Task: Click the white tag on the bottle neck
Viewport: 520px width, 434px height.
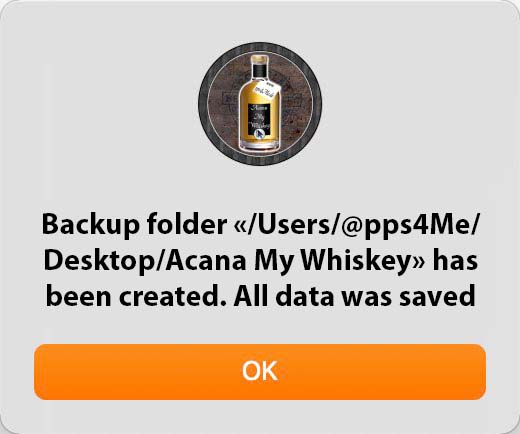Action: click(x=268, y=89)
